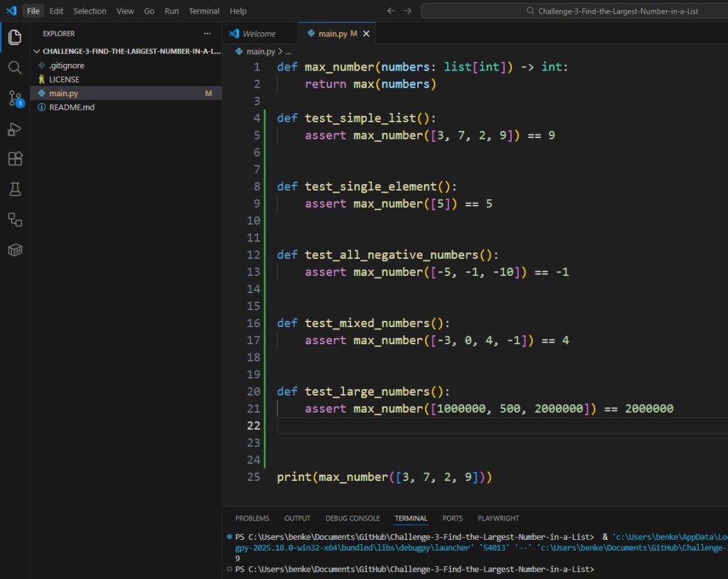
Task: Open the Run and Debug view
Action: pos(15,129)
